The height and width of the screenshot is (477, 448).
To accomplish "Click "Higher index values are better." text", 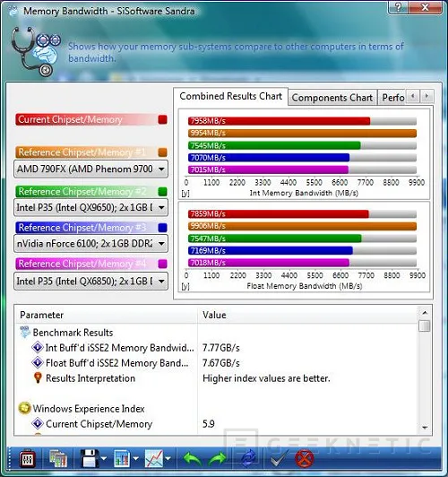I will (266, 378).
